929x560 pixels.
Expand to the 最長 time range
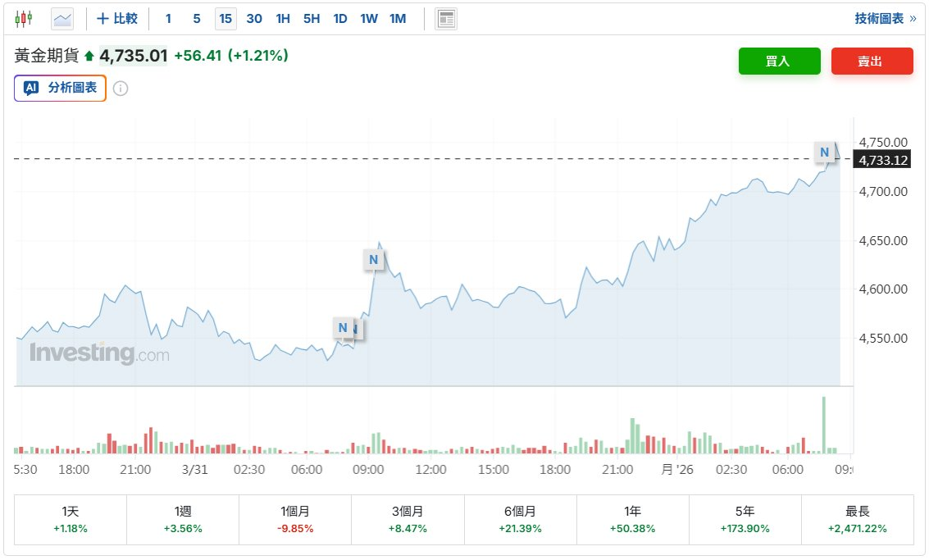(857, 520)
